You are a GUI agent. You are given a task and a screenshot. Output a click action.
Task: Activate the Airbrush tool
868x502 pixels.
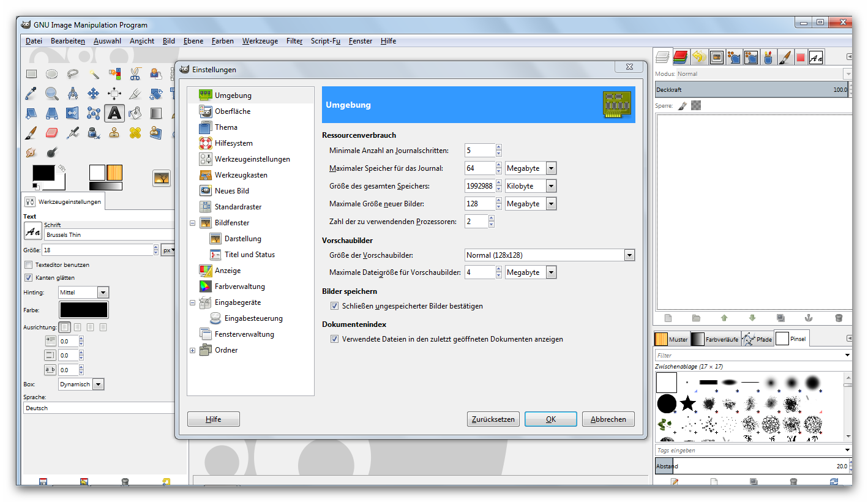pos(73,133)
